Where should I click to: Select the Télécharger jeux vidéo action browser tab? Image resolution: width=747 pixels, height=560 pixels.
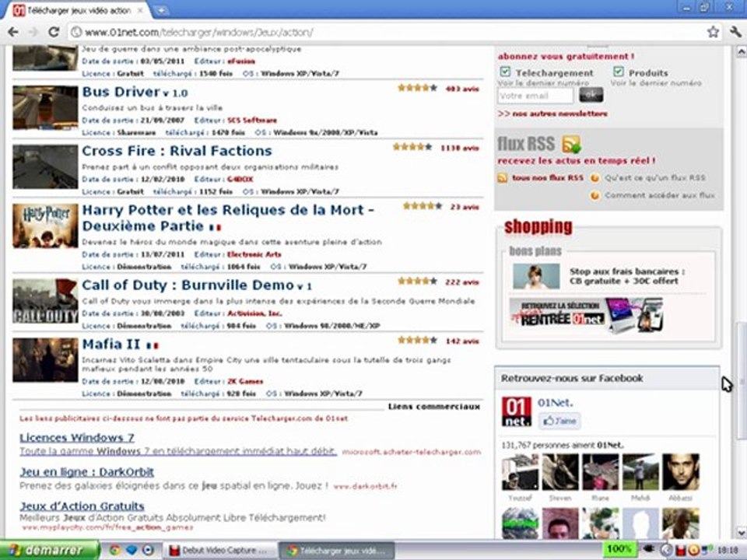[78, 10]
